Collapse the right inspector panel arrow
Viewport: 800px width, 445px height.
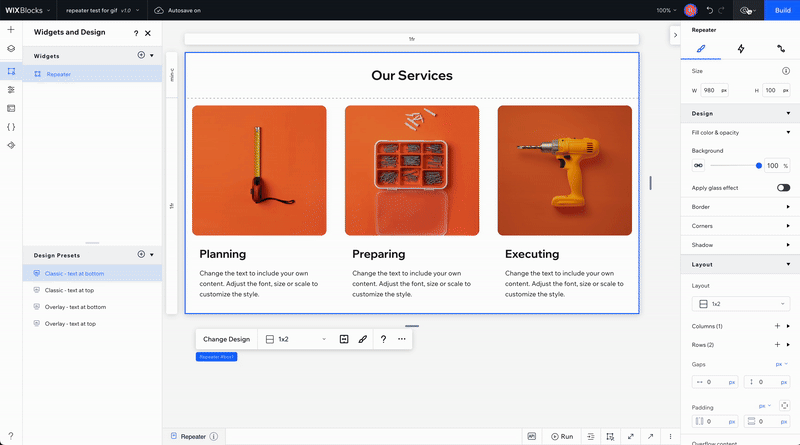coord(675,35)
